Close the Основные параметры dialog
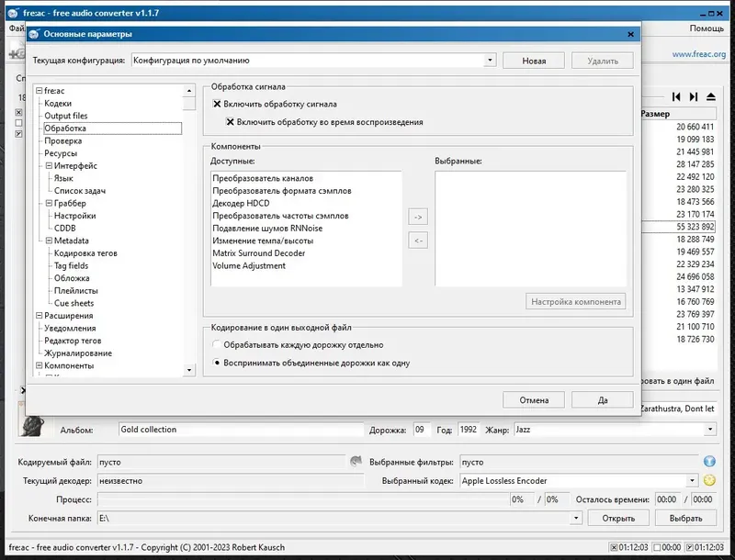Screen dimensions: 735x560 tap(630, 34)
